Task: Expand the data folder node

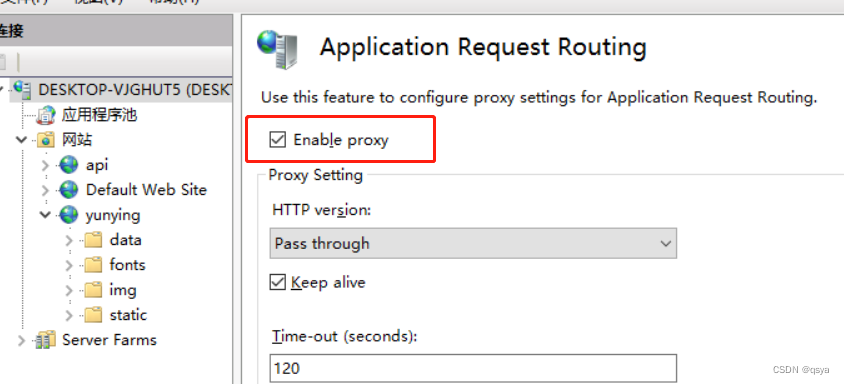Action: (x=69, y=240)
